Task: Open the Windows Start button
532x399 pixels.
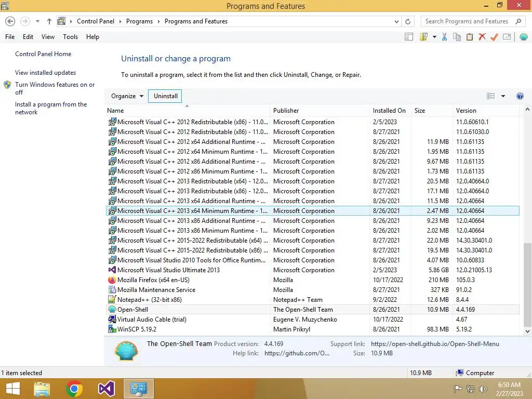Action: coord(13,389)
